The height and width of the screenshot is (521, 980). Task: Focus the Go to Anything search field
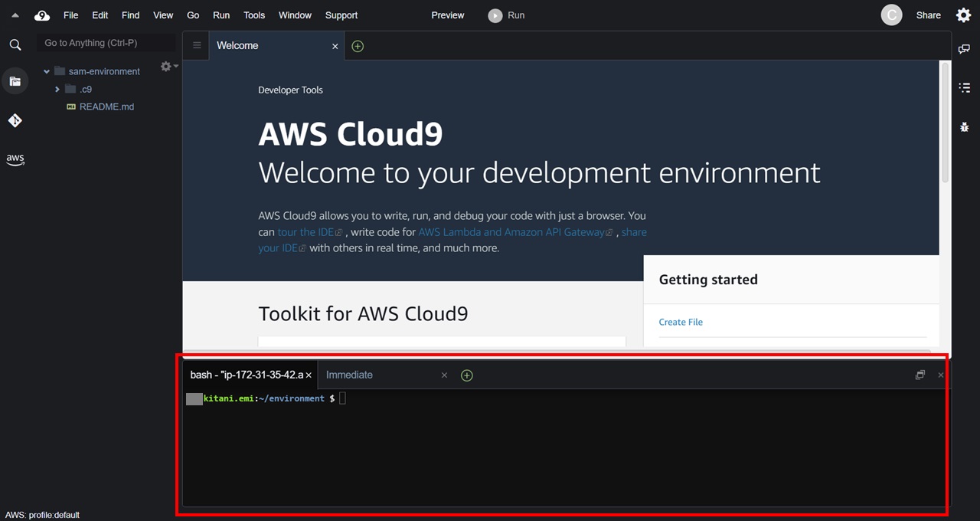[x=106, y=43]
